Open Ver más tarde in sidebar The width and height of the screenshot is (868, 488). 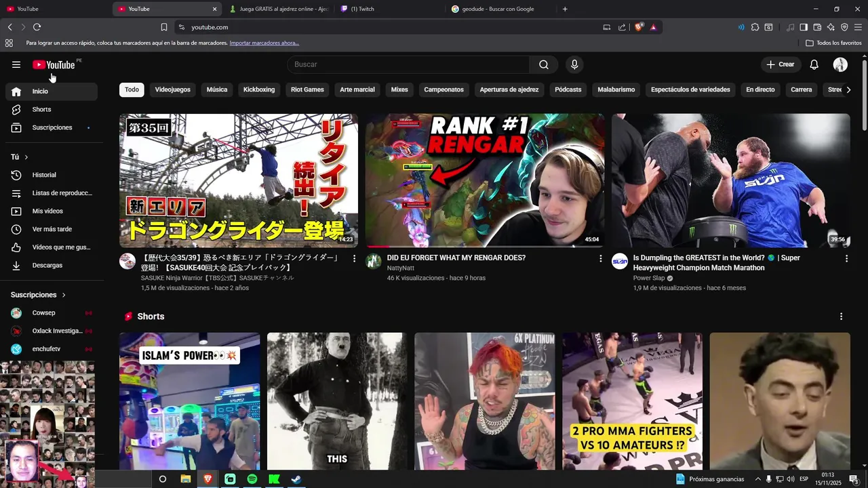click(x=52, y=229)
